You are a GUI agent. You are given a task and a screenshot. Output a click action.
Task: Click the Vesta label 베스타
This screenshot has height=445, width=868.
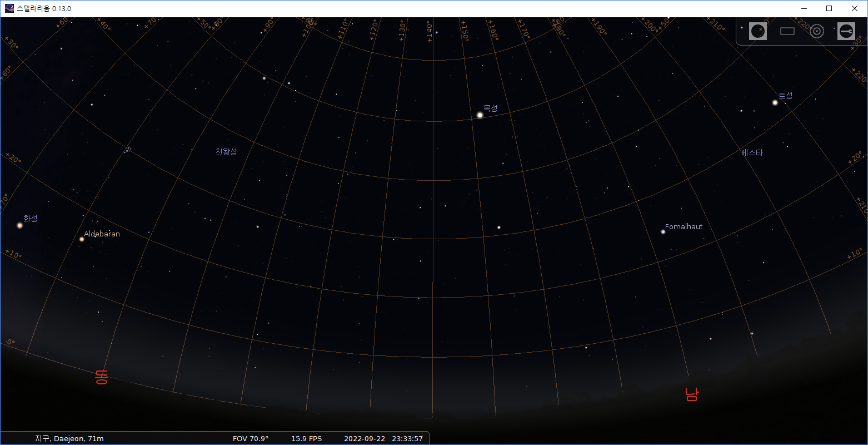(752, 152)
